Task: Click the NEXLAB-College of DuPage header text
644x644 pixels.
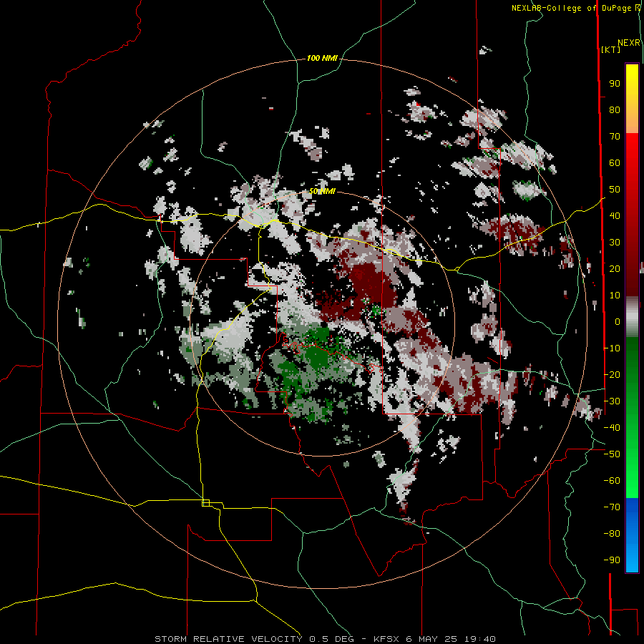Action: [572, 8]
